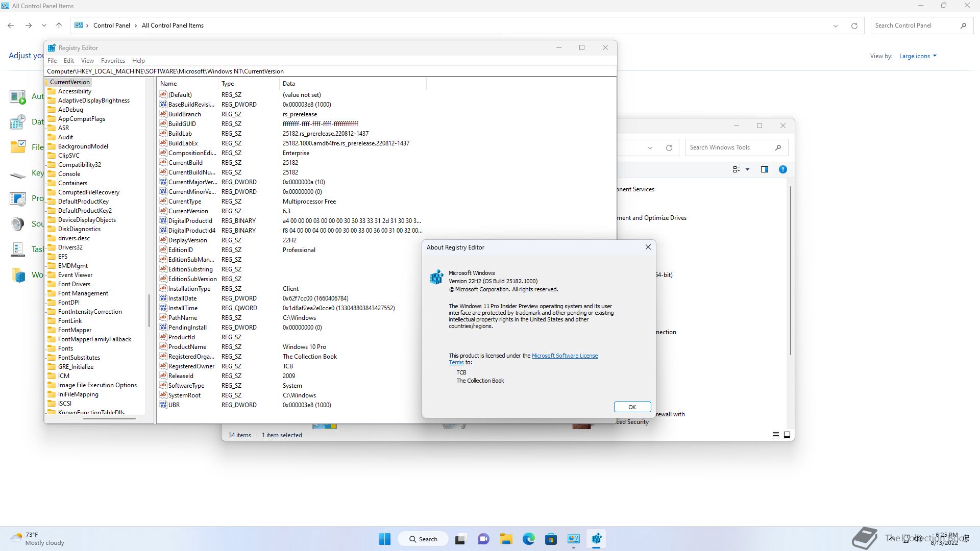Viewport: 980px width, 551px height.
Task: Click the Registry Editor address path bar
Action: click(331, 71)
